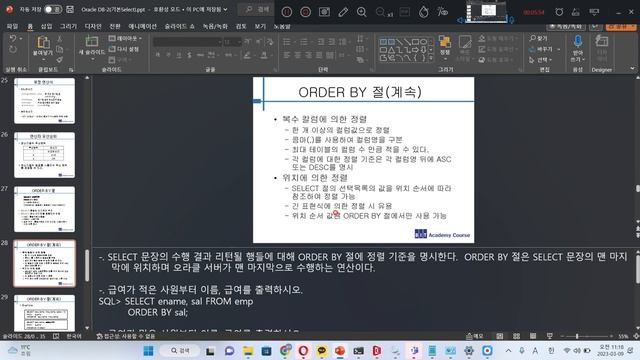The image size is (640, 360).
Task: Switch to Slide Sorter view icon
Action: point(516,336)
